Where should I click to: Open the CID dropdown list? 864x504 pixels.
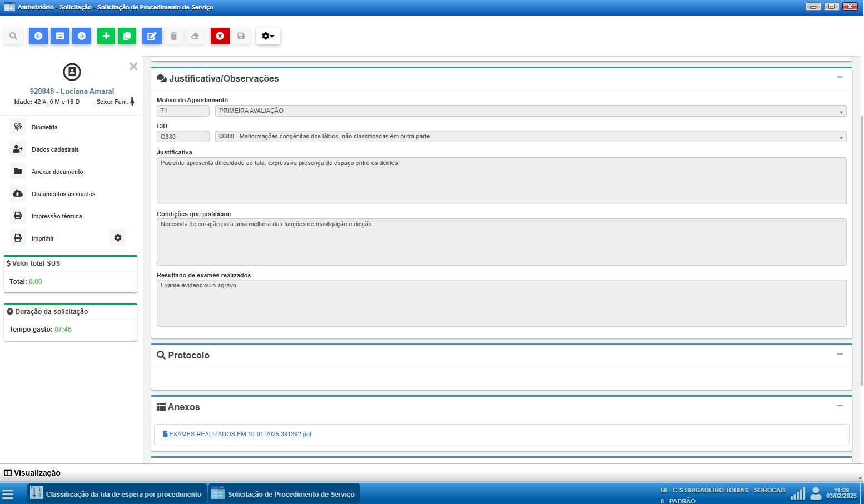[x=841, y=137]
